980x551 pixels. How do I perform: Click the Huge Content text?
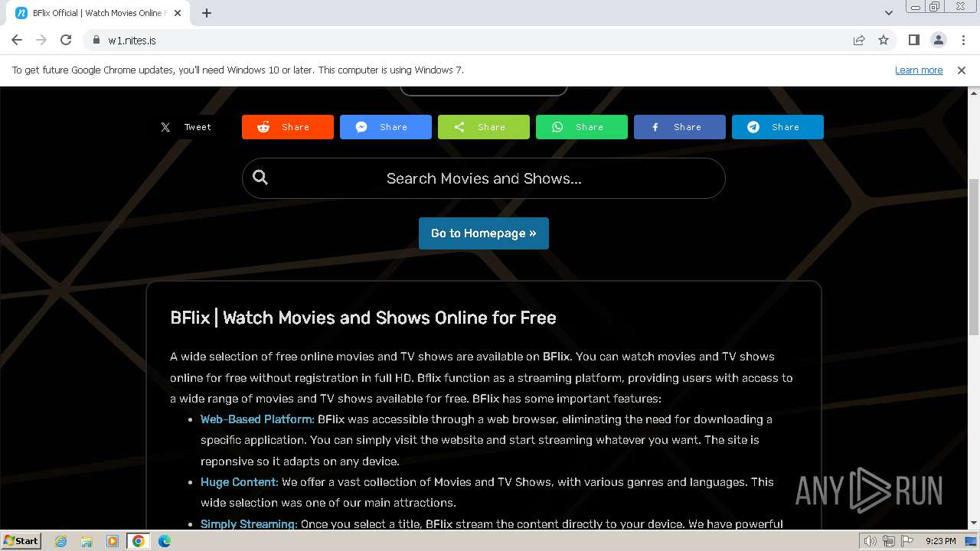(240, 482)
